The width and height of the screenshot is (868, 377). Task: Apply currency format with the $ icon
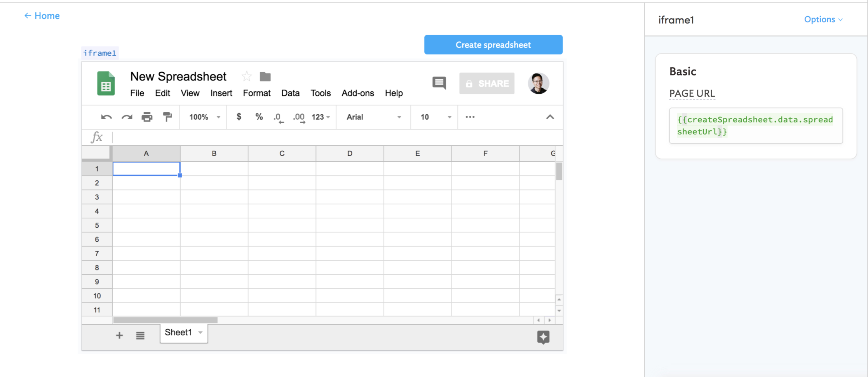click(239, 117)
